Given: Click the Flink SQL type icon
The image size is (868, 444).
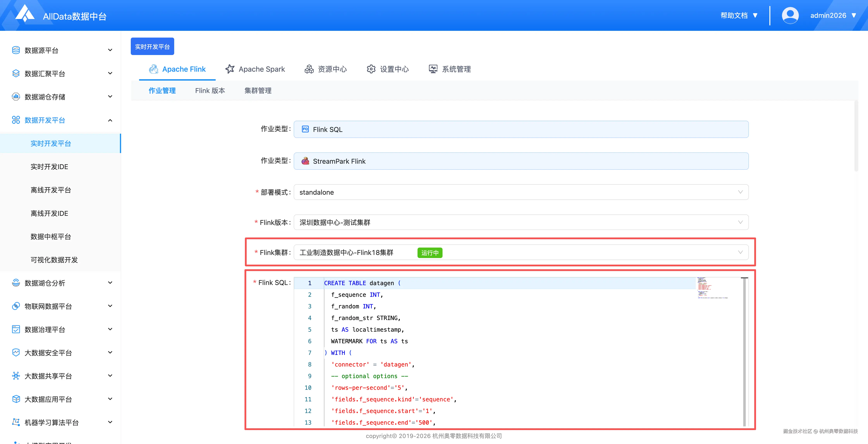Looking at the screenshot, I should 305,129.
